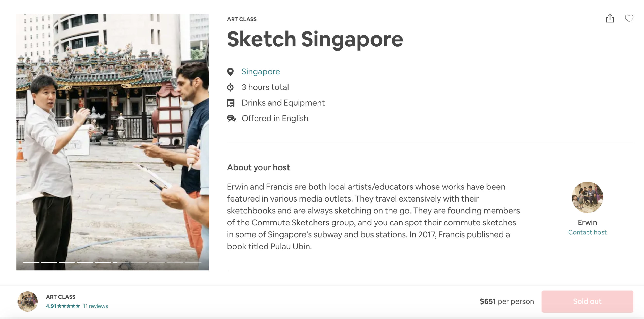Click the host avatar in the bottom bar
Viewport: 644px width, 319px height.
click(28, 301)
